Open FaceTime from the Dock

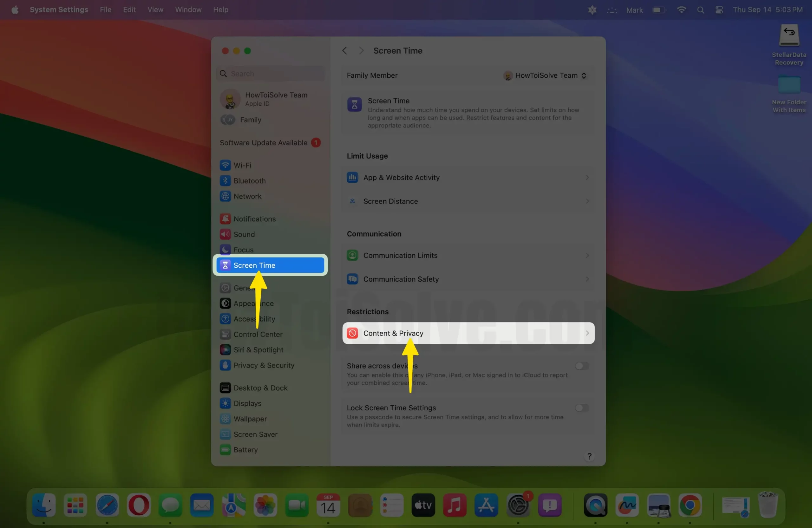(297, 505)
